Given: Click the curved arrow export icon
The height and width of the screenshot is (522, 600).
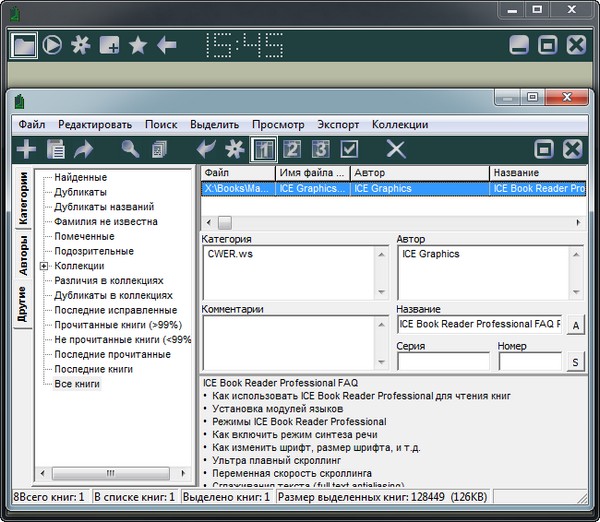Looking at the screenshot, I should [83, 150].
